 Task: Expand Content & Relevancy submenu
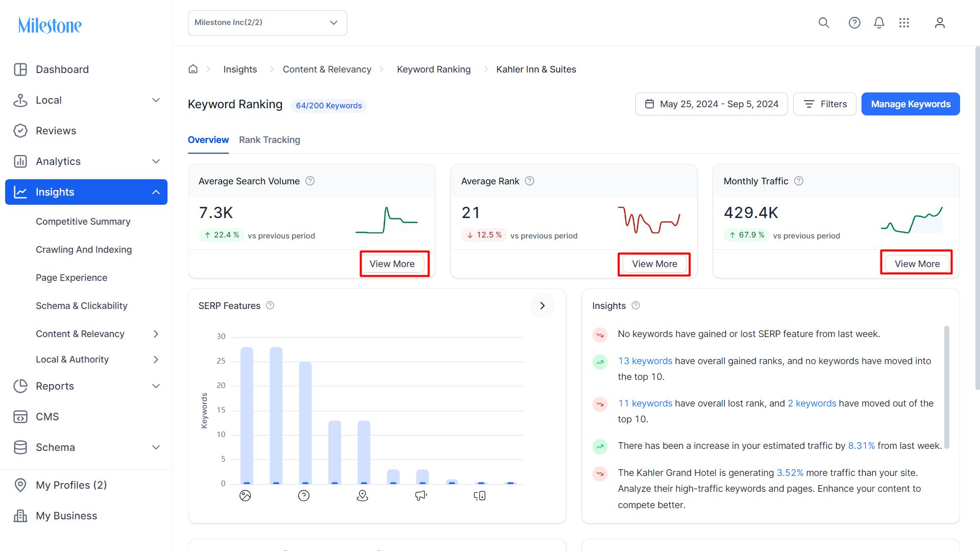click(x=156, y=334)
